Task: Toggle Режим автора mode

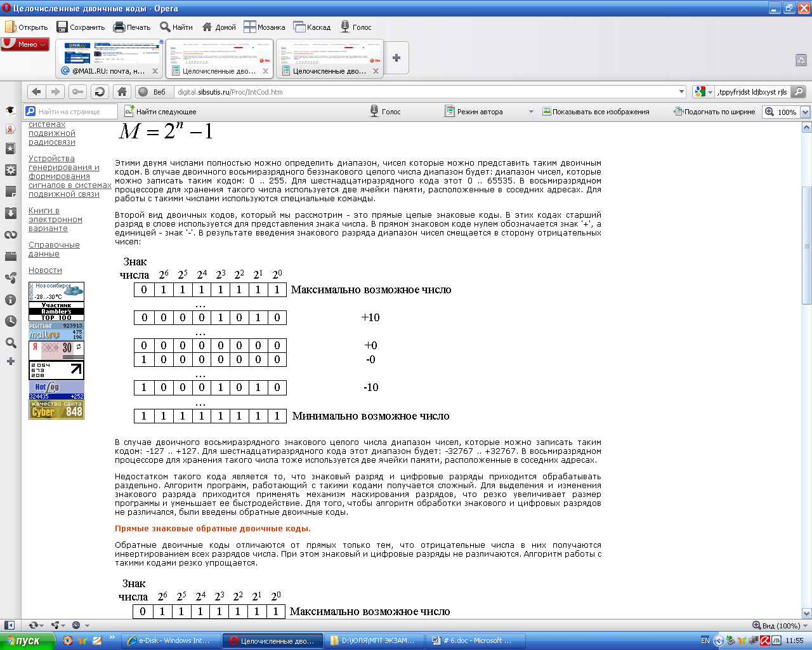Action: pyautogui.click(x=474, y=111)
